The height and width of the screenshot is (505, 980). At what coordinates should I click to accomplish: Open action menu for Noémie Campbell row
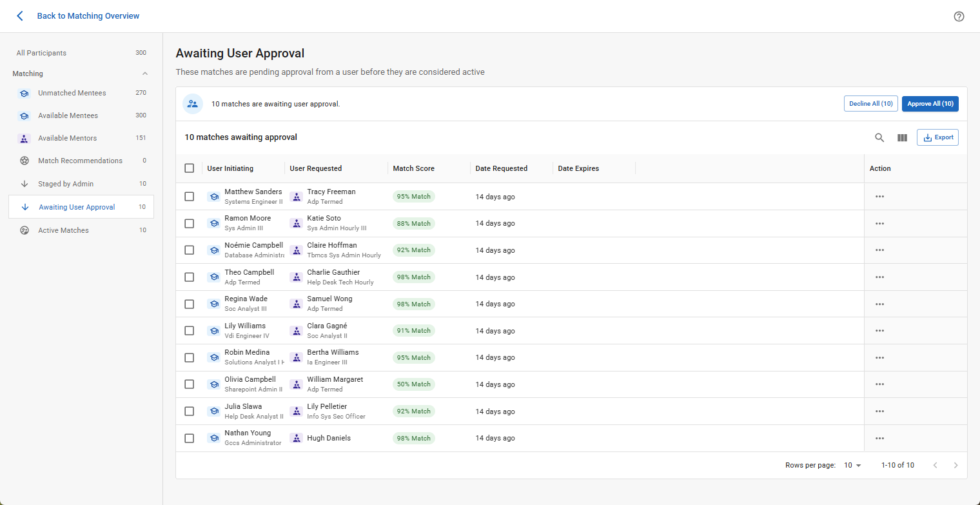(879, 250)
